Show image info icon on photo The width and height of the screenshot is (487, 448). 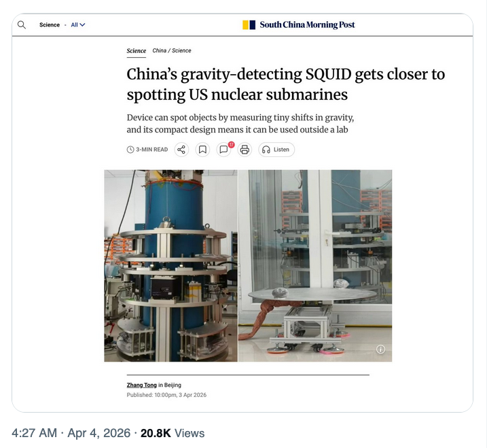coord(380,349)
